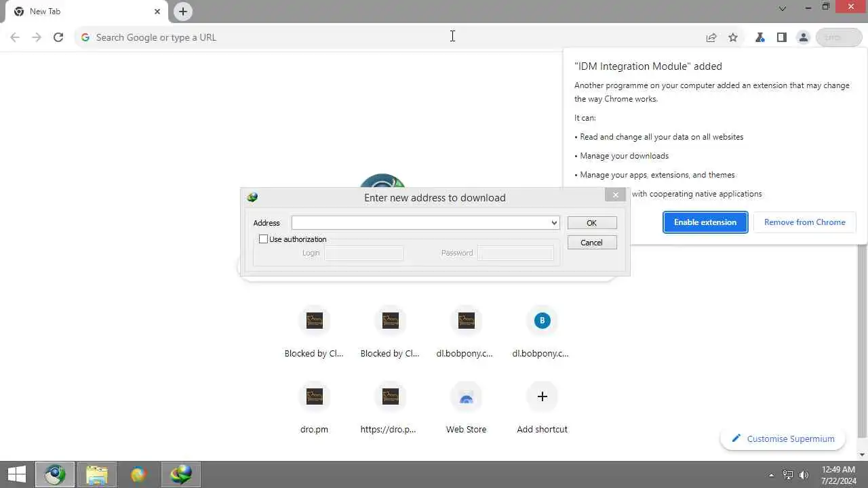Image resolution: width=868 pixels, height=488 pixels.
Task: Click Add shortcut plus icon
Action: [542, 396]
